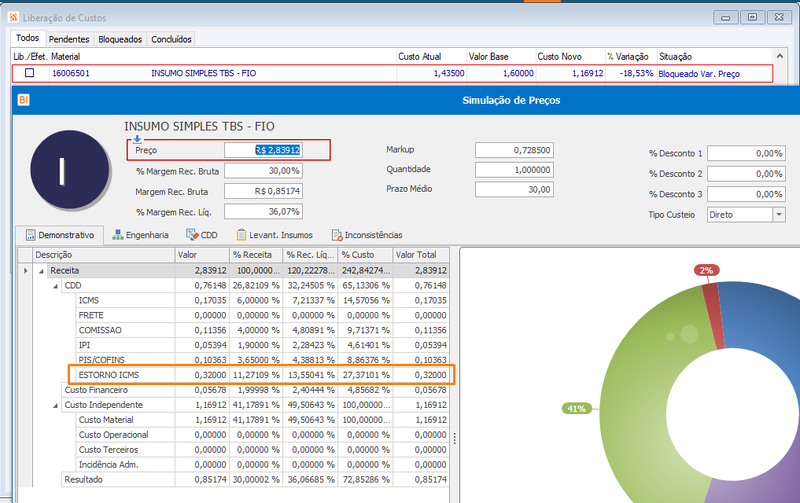This screenshot has height=503, width=800.
Task: Click the CDD tab icon
Action: [x=192, y=235]
